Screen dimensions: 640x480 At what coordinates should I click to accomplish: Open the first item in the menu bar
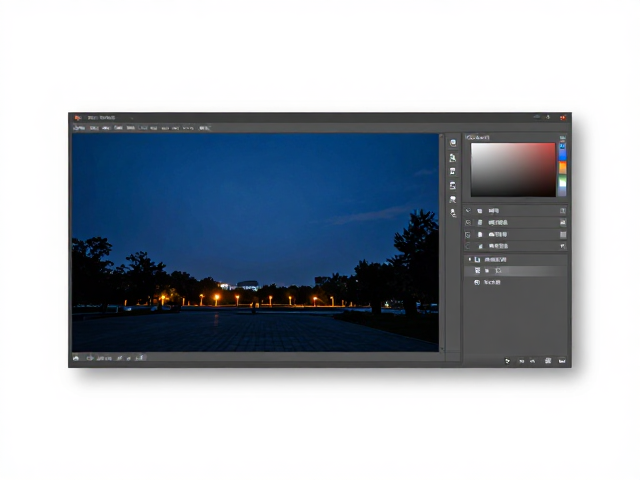tap(79, 128)
